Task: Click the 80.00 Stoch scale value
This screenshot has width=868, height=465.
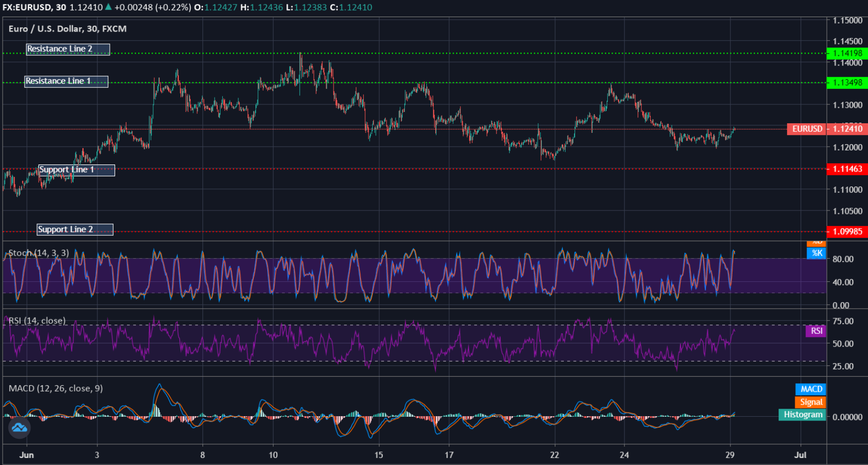Action: pos(843,259)
